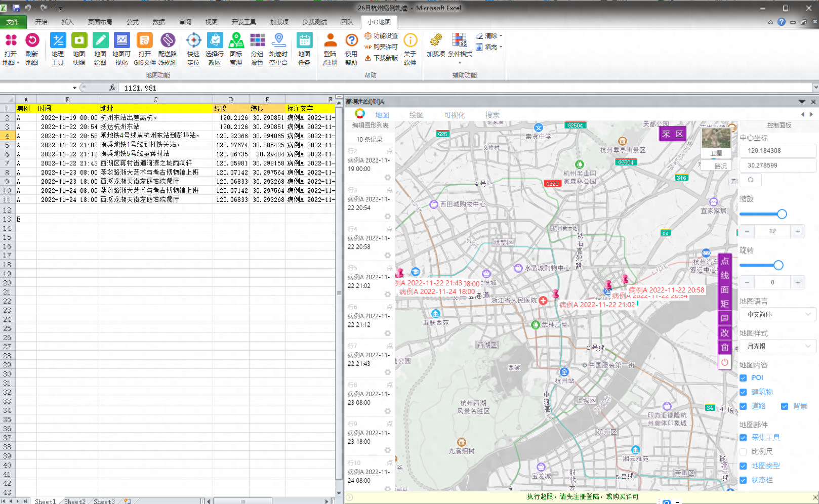The height and width of the screenshot is (504, 819).
Task: Uncheck the 建筑物 buildings checkbox
Action: pyautogui.click(x=743, y=392)
